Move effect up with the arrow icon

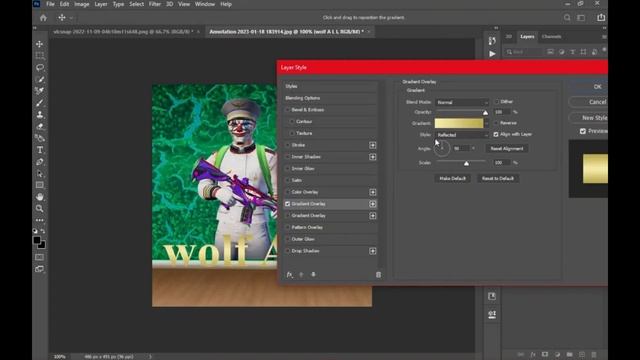pyautogui.click(x=301, y=275)
